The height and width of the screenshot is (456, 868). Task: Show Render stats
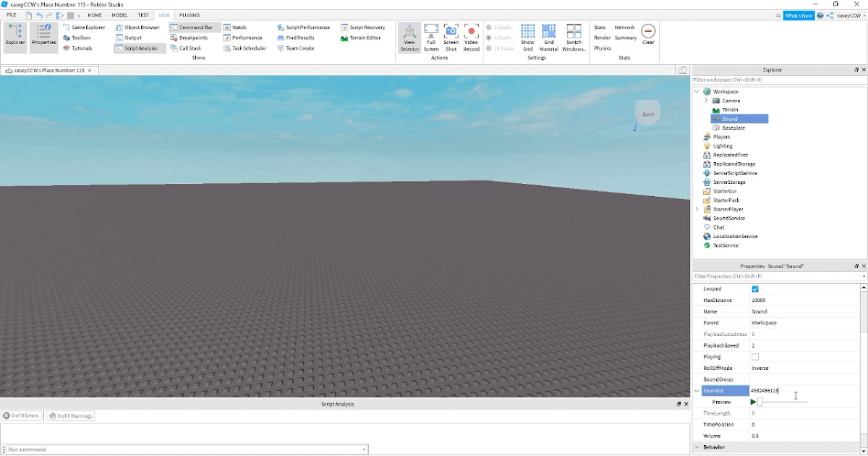tap(602, 38)
